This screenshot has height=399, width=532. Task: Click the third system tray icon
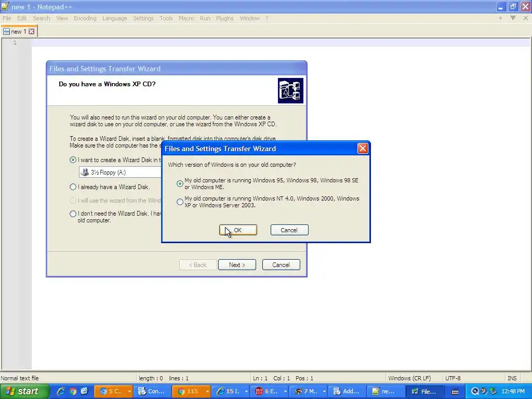[x=493, y=391]
